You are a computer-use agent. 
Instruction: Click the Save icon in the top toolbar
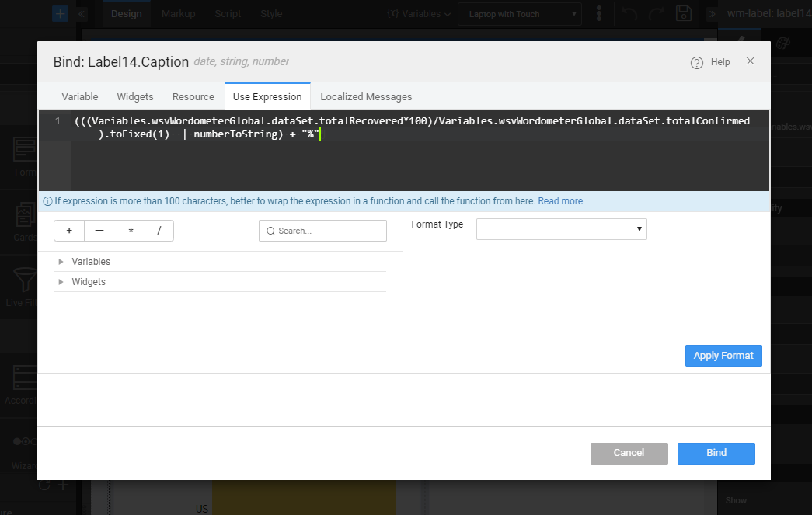[684, 13]
